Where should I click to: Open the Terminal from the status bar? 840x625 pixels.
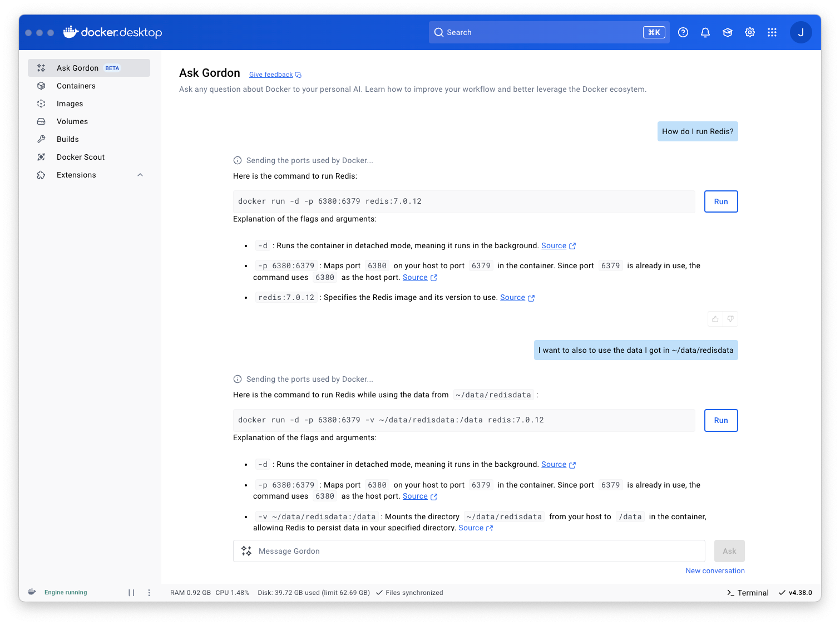748,592
